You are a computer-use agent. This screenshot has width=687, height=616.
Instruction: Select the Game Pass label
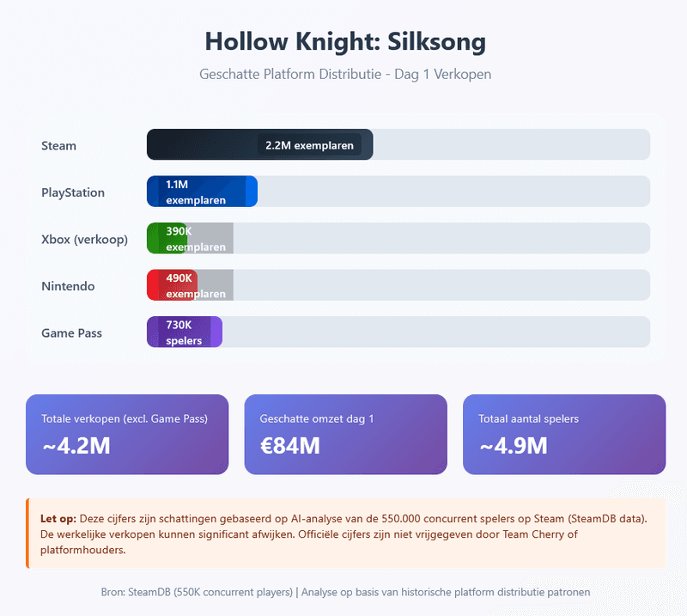point(71,332)
